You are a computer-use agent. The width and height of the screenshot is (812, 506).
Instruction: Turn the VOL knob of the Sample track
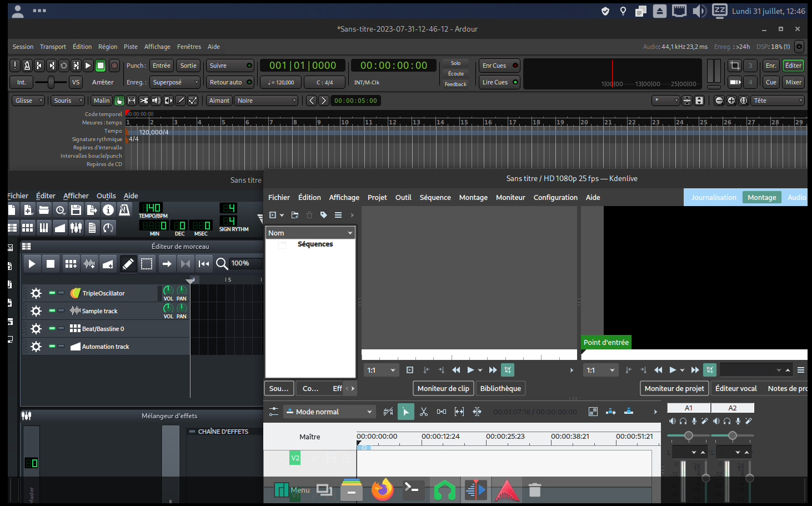point(168,307)
